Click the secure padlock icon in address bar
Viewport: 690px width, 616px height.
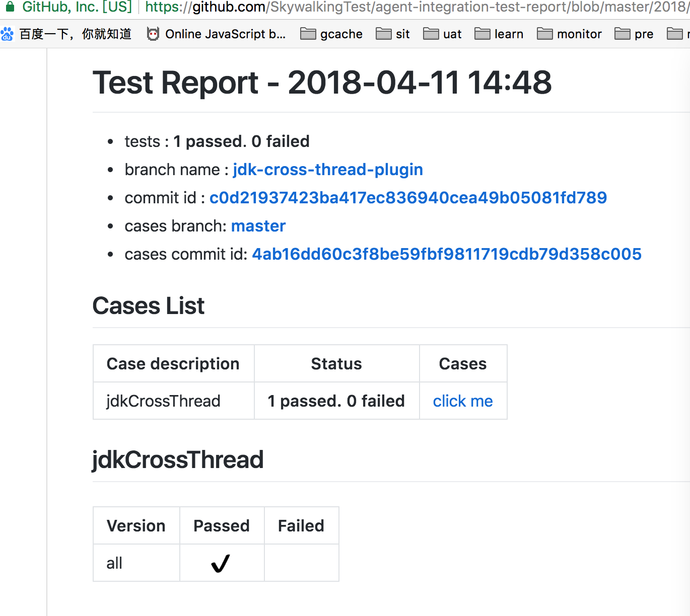[10, 7]
